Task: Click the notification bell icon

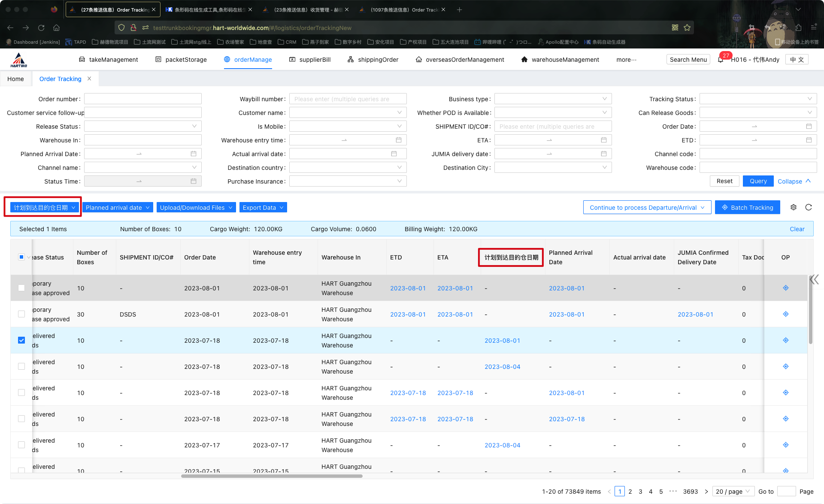Action: point(721,60)
